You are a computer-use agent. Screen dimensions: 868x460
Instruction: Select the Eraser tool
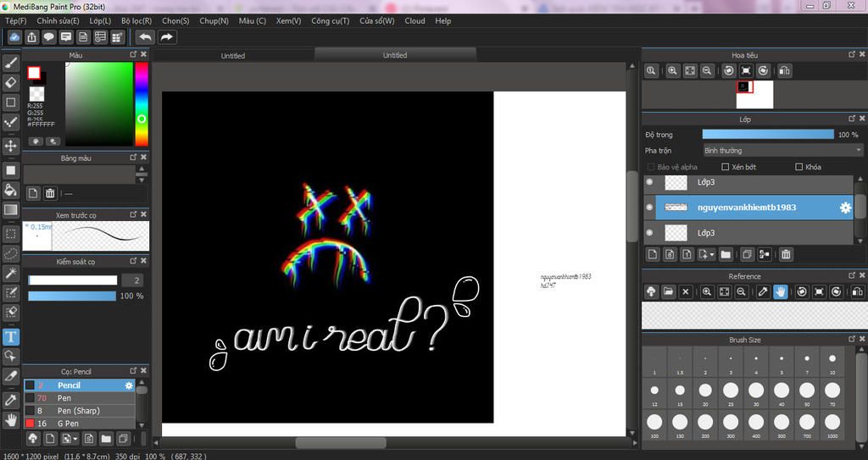pos(10,82)
